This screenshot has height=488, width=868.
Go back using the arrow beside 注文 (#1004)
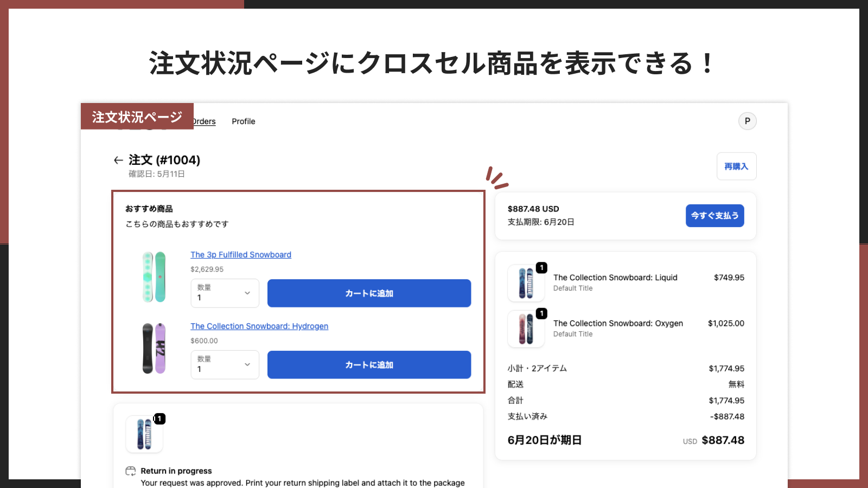coord(118,160)
